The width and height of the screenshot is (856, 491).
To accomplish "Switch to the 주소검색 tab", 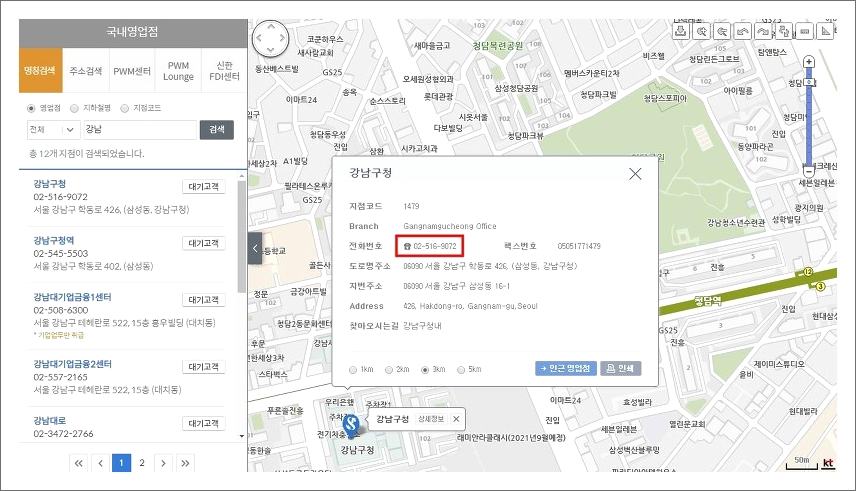I will point(86,70).
